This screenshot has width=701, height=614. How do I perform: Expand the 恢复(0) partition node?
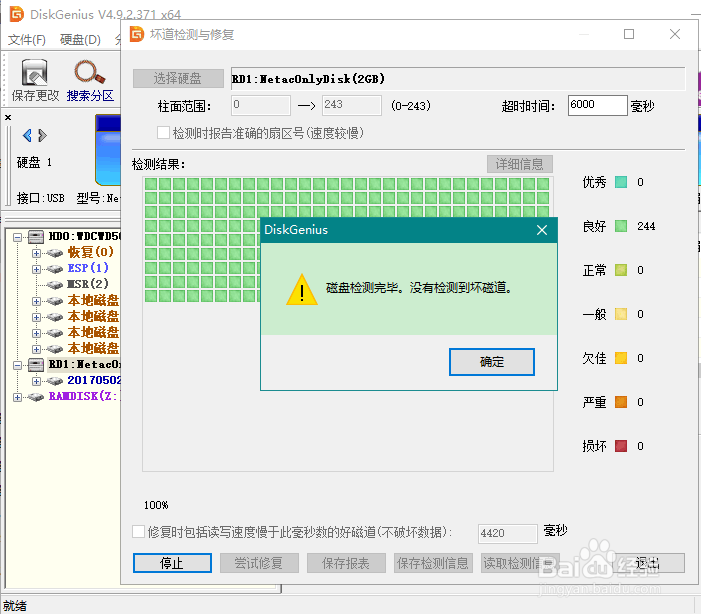coord(36,253)
